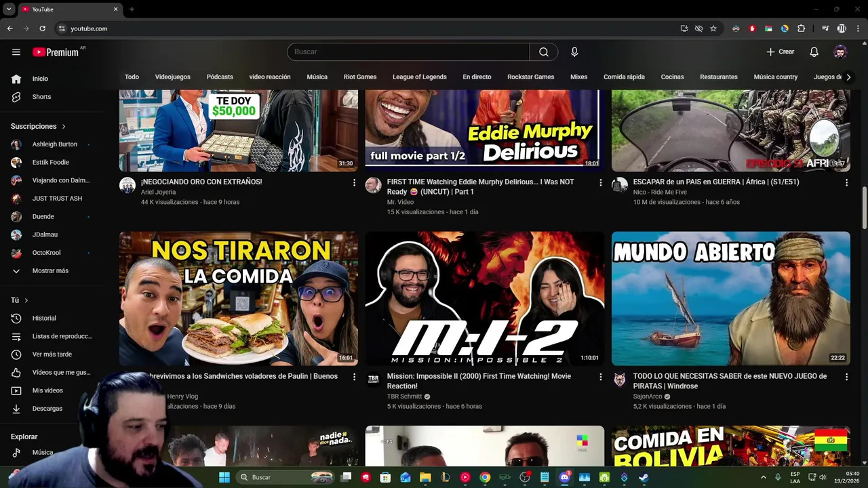The height and width of the screenshot is (488, 868).
Task: Open Mis videos in sidebar
Action: 51,390
